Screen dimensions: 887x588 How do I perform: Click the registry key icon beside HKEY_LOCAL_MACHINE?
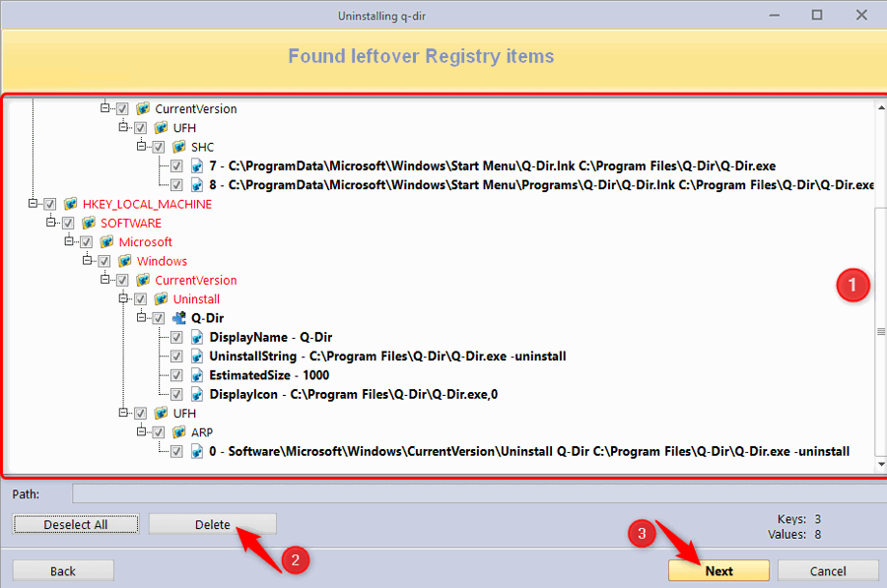pos(71,204)
